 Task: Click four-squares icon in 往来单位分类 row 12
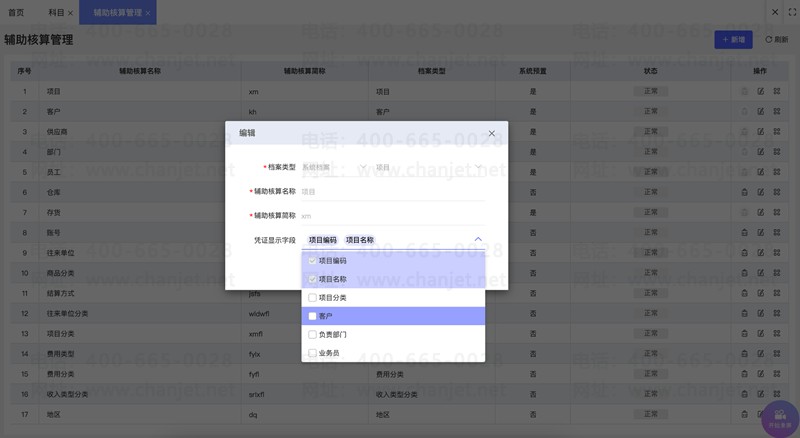point(777,313)
